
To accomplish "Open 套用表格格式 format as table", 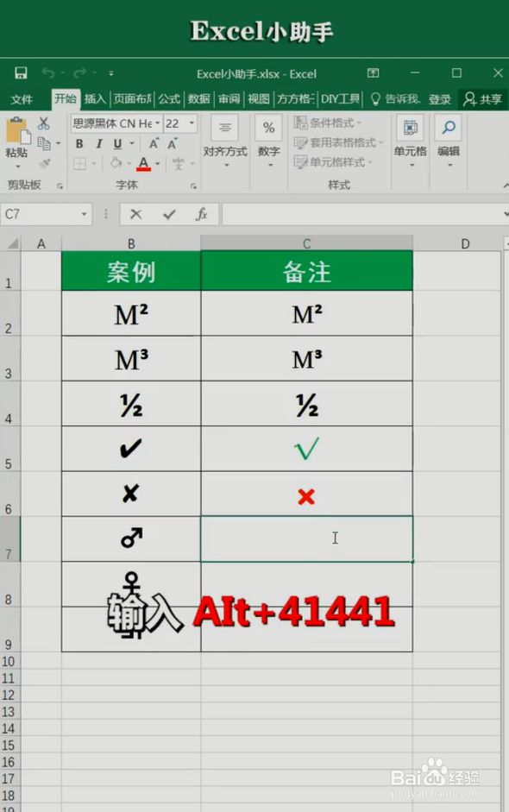I will point(338,142).
